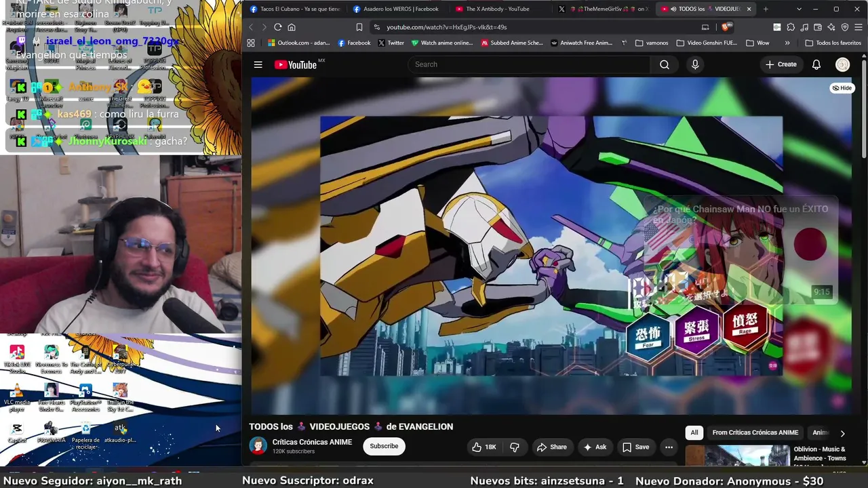
Task: Open the browser extensions puzzle icon
Action: [x=791, y=27]
